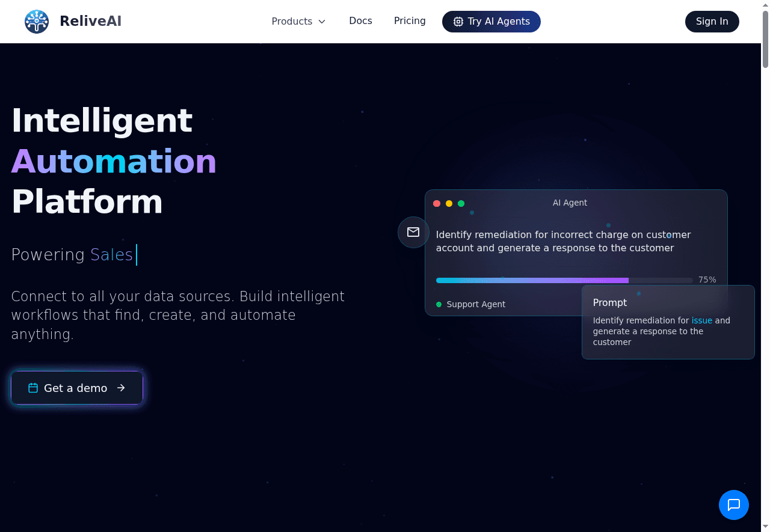Click the Prompt card heading

pyautogui.click(x=609, y=302)
